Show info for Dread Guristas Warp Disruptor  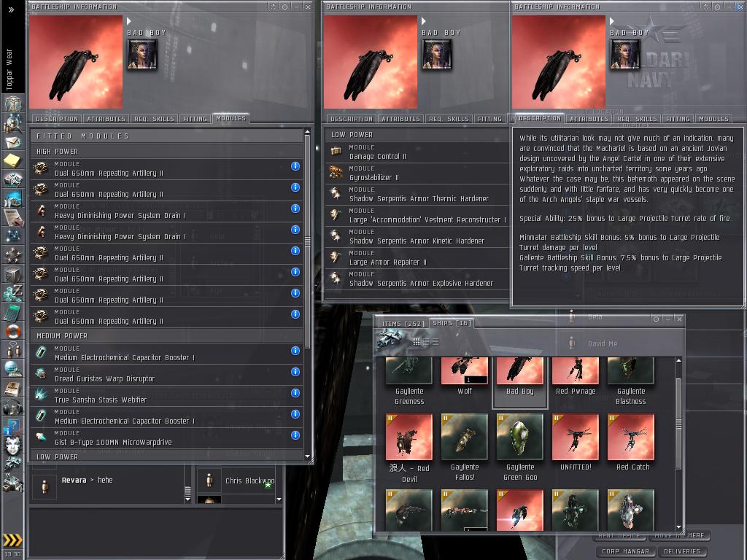[x=295, y=372]
